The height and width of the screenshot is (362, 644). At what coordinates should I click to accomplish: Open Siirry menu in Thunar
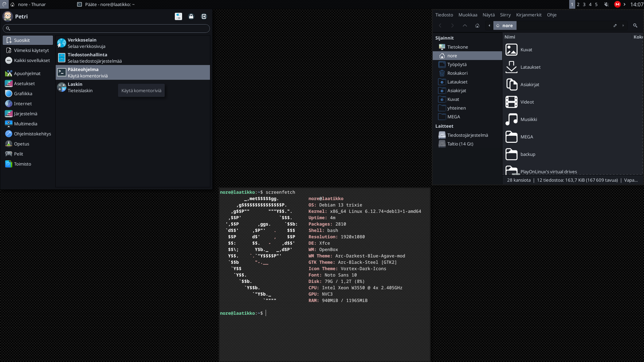505,15
